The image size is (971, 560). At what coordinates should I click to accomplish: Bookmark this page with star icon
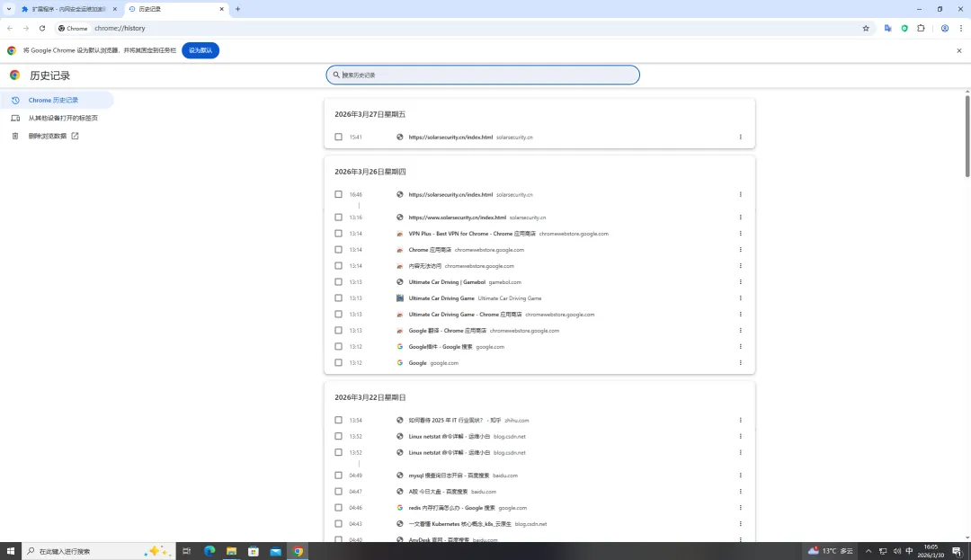pyautogui.click(x=866, y=28)
